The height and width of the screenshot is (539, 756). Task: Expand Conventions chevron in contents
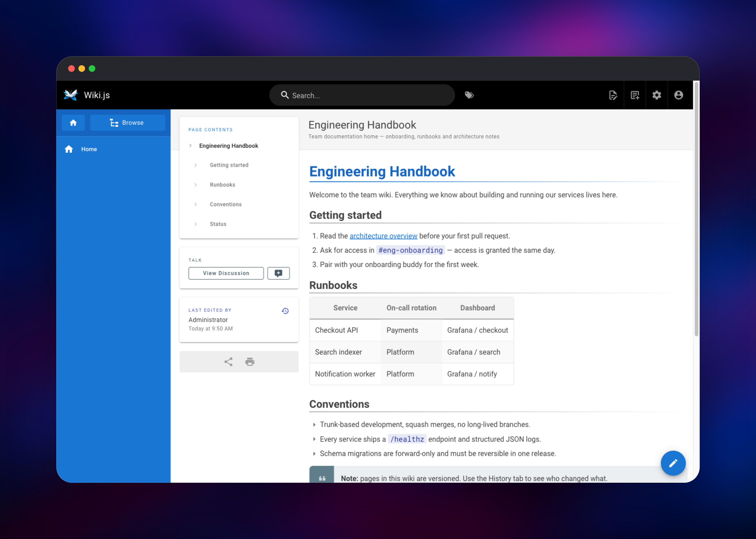tap(195, 204)
